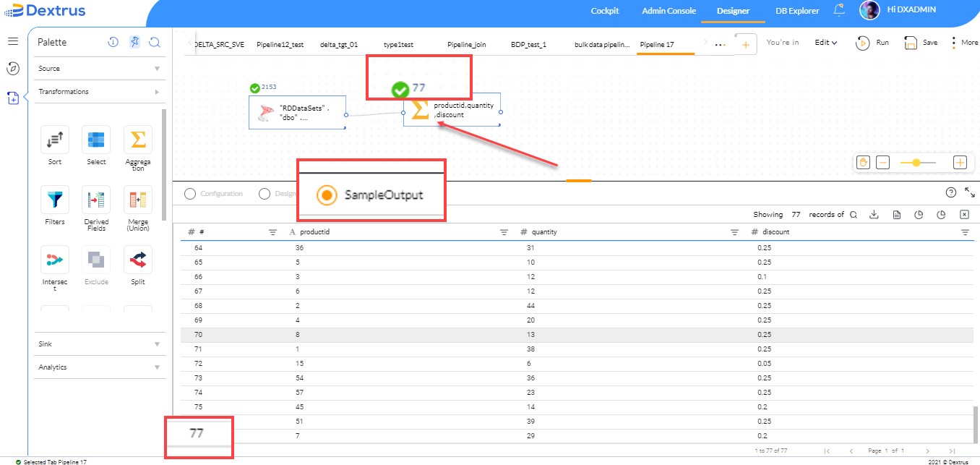The image size is (980, 465).
Task: Adjust the canvas zoom slider
Action: pos(917,163)
